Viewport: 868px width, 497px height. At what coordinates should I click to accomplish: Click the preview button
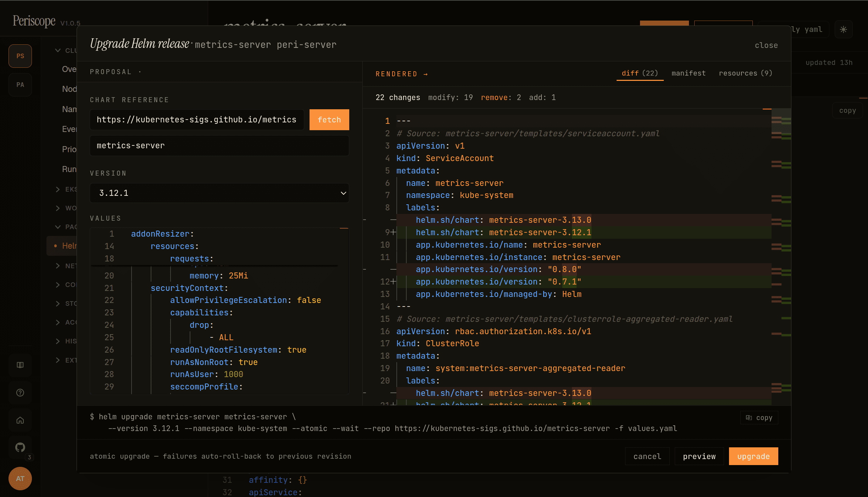[699, 457]
